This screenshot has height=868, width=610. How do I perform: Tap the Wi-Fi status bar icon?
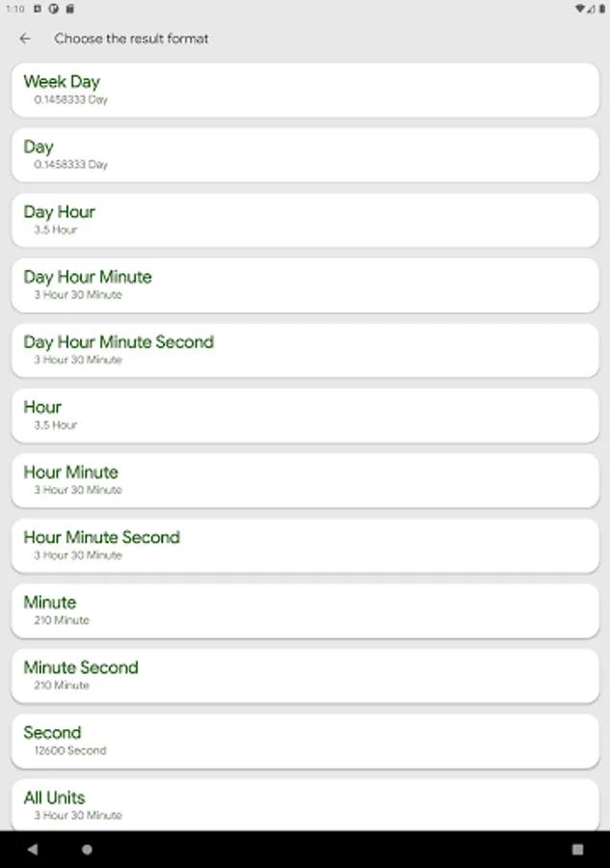[579, 9]
